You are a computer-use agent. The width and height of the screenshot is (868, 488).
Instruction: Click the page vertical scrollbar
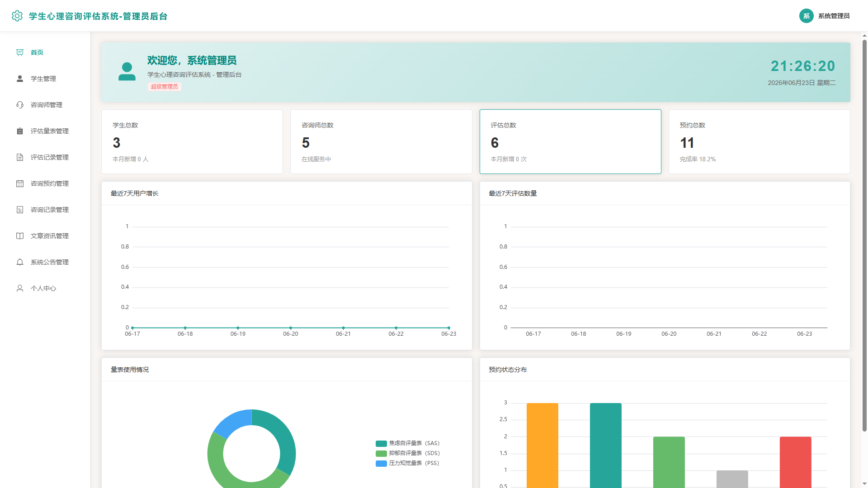(x=864, y=235)
